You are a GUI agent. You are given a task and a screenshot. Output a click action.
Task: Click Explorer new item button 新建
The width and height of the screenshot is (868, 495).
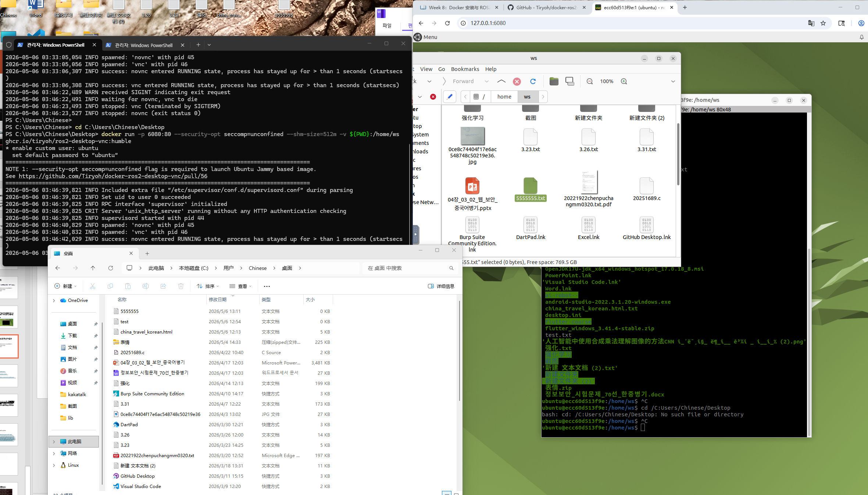65,286
